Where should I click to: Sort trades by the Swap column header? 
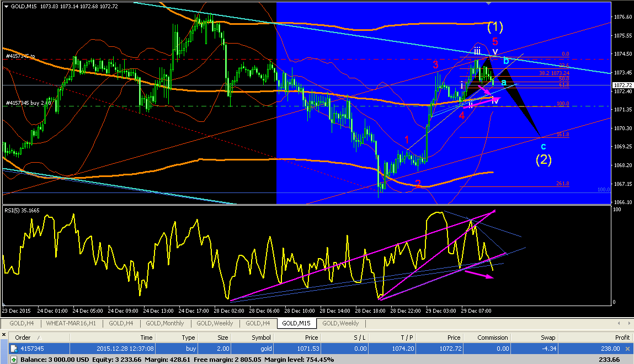pos(548,338)
